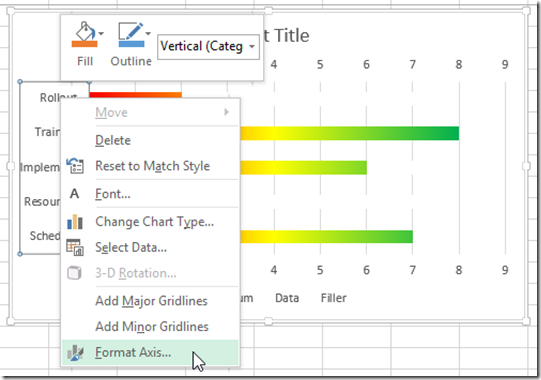This screenshot has width=541, height=380.
Task: Expand the Vertical (Categ chart element dropdown
Action: pyautogui.click(x=252, y=46)
